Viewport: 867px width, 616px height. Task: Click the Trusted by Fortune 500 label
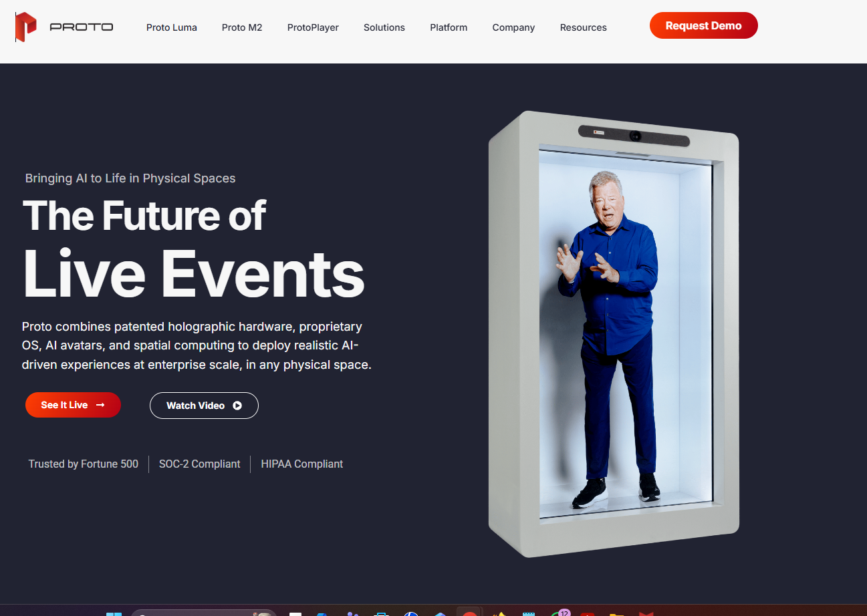84,464
